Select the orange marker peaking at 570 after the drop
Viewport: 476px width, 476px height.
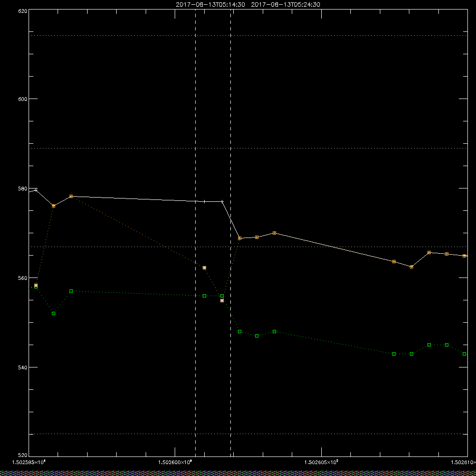(x=275, y=233)
